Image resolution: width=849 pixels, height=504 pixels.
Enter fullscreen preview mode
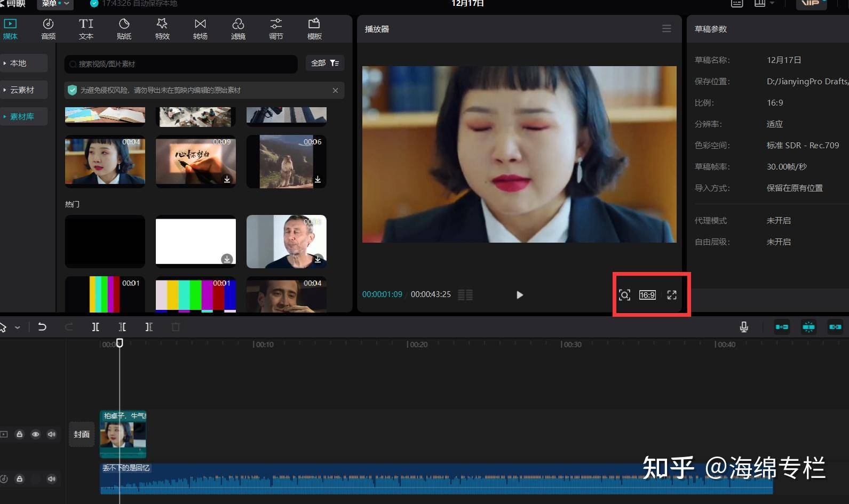[x=672, y=295]
